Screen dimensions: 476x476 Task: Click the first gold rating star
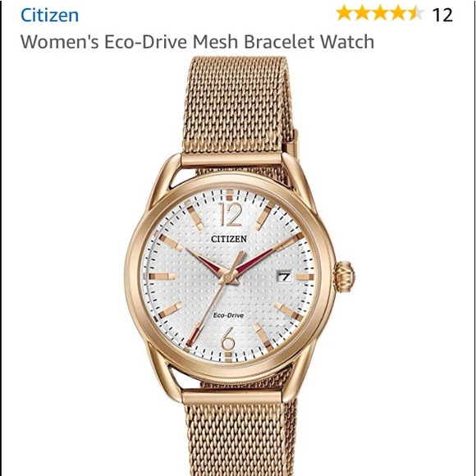point(344,14)
